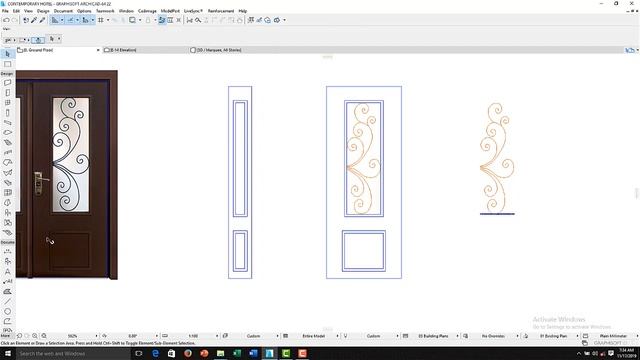The height and width of the screenshot is (360, 640).
Task: Open the Help menu
Action: click(242, 11)
